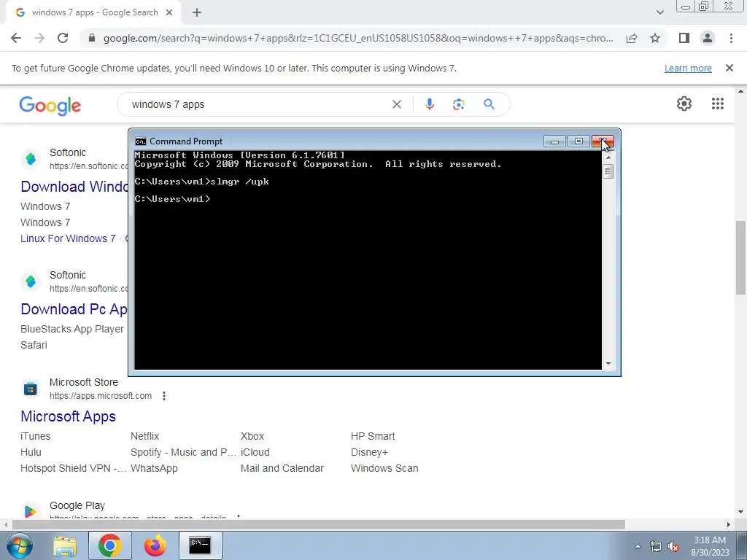Click the Chrome page vertical scrollbar thumb
This screenshot has width=747, height=560.
point(741,257)
